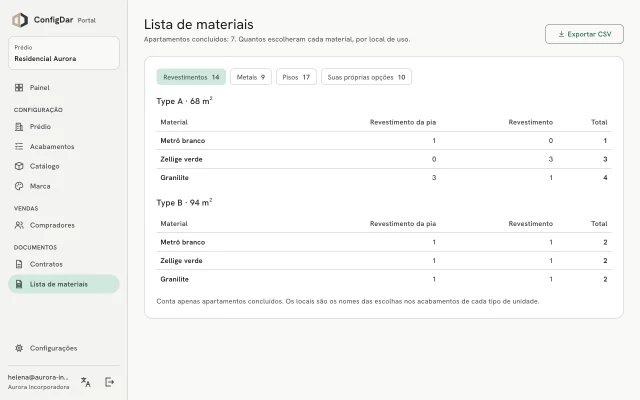Open the Contratos page link
This screenshot has height=400, width=640.
[x=64, y=264]
